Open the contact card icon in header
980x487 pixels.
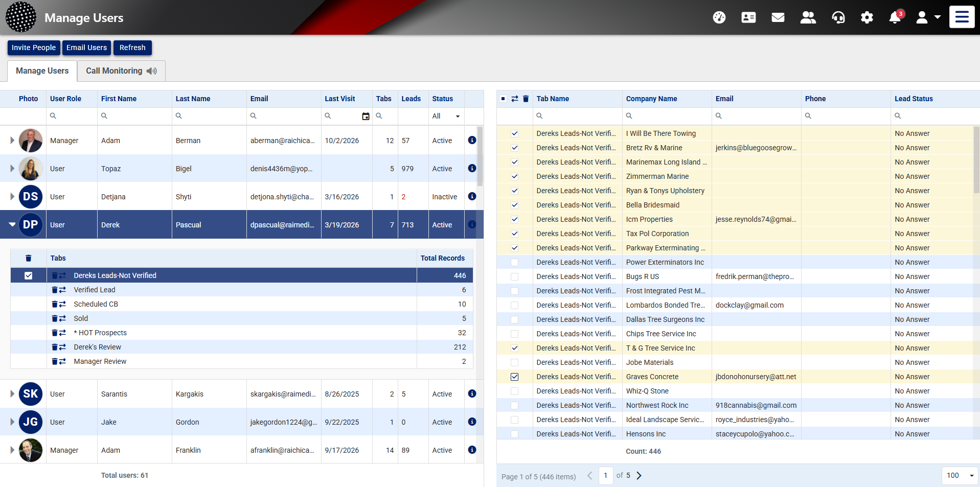(x=748, y=17)
